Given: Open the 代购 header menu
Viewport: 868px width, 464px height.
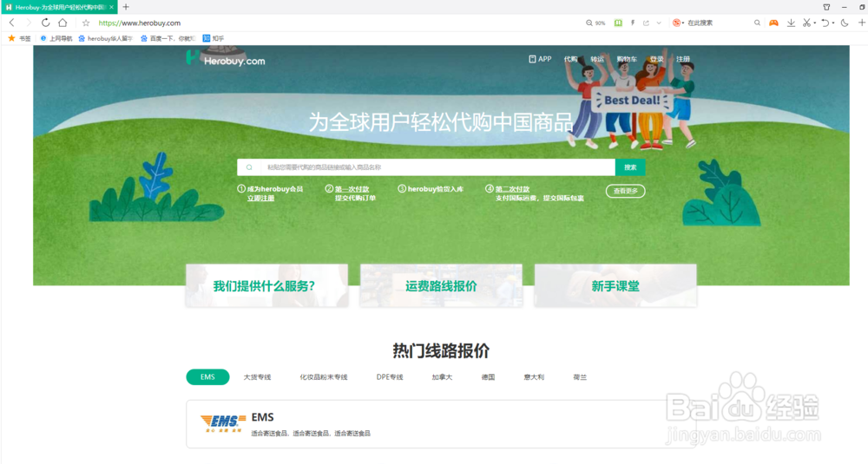Looking at the screenshot, I should click(570, 59).
